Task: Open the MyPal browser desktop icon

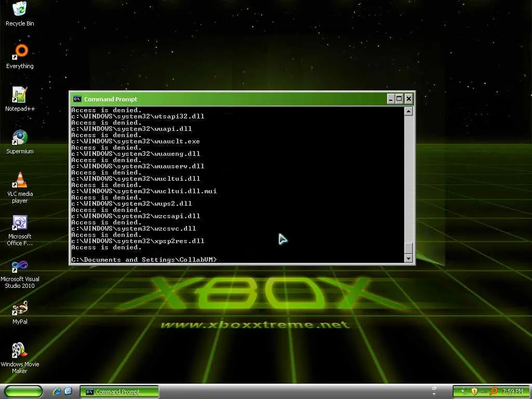Action: tap(20, 312)
